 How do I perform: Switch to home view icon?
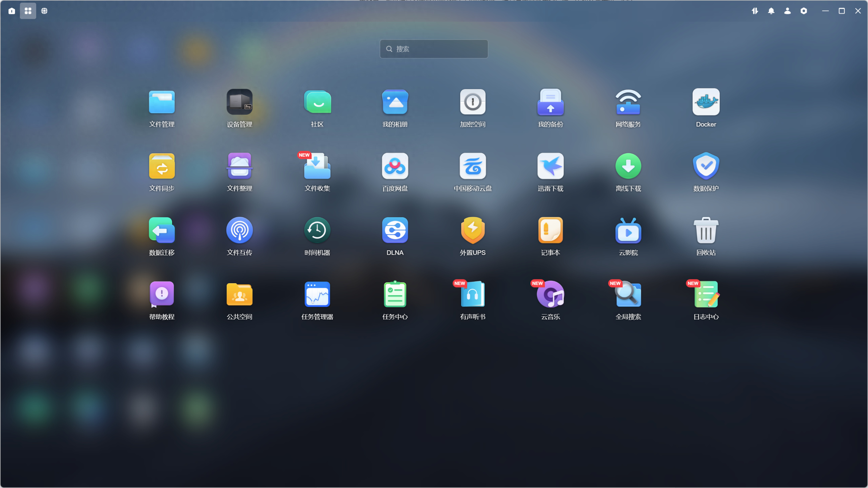(12, 11)
